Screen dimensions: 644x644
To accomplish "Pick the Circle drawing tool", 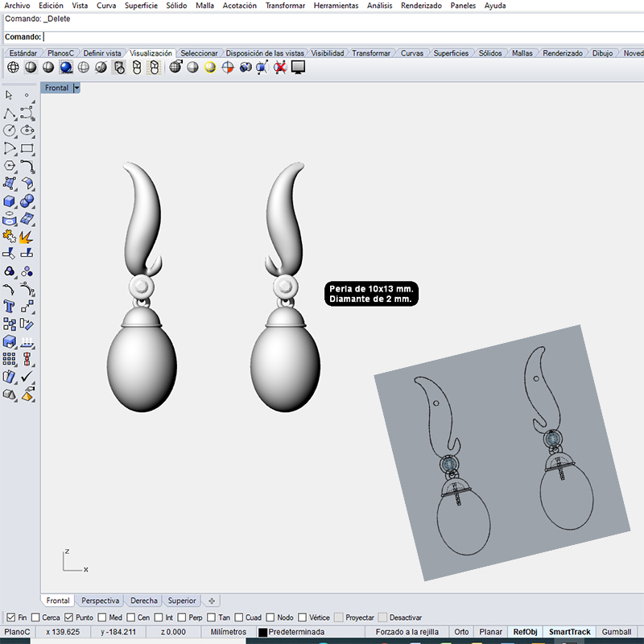I will (10, 130).
